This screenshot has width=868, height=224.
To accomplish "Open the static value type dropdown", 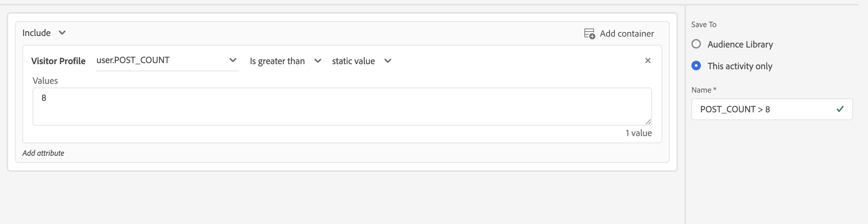I will (362, 61).
